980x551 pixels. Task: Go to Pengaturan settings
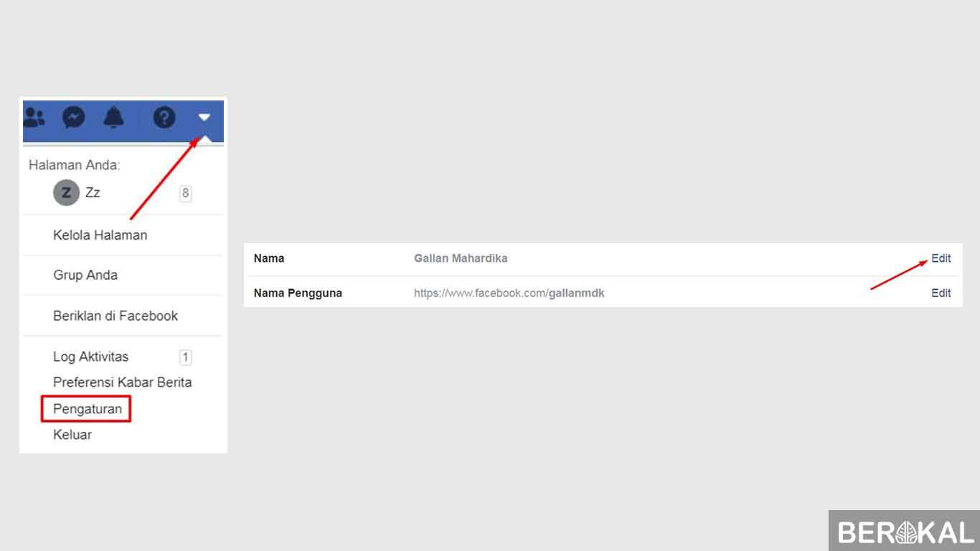pyautogui.click(x=88, y=409)
